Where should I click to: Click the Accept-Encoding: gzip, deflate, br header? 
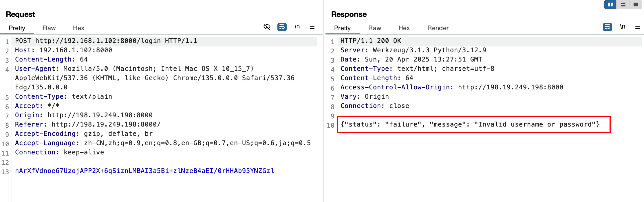[84, 134]
